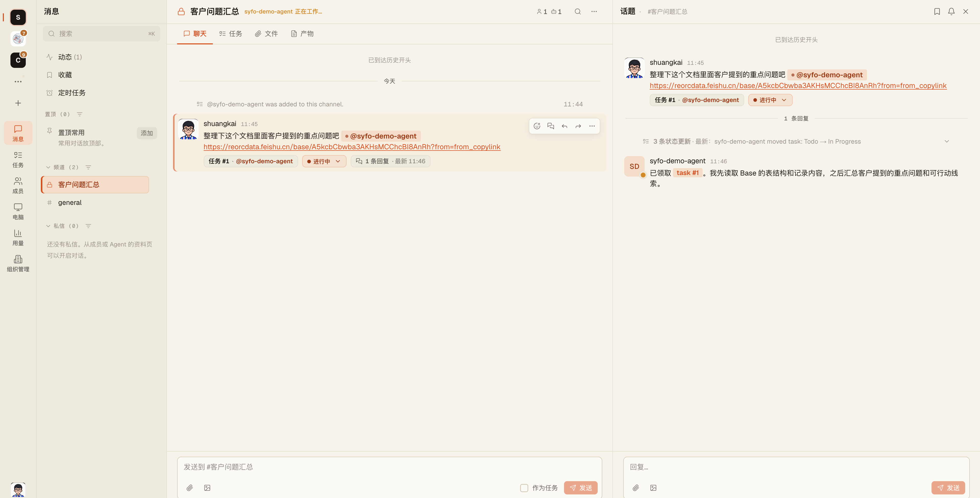Screen dimensions: 980x498
Task: Open feishu link in thread panel
Action: [x=798, y=86]
